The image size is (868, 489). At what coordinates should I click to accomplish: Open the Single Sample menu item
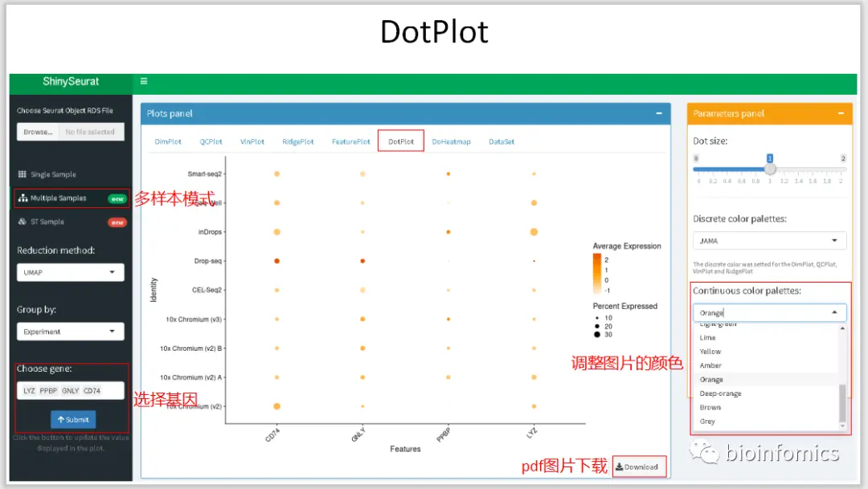point(71,174)
